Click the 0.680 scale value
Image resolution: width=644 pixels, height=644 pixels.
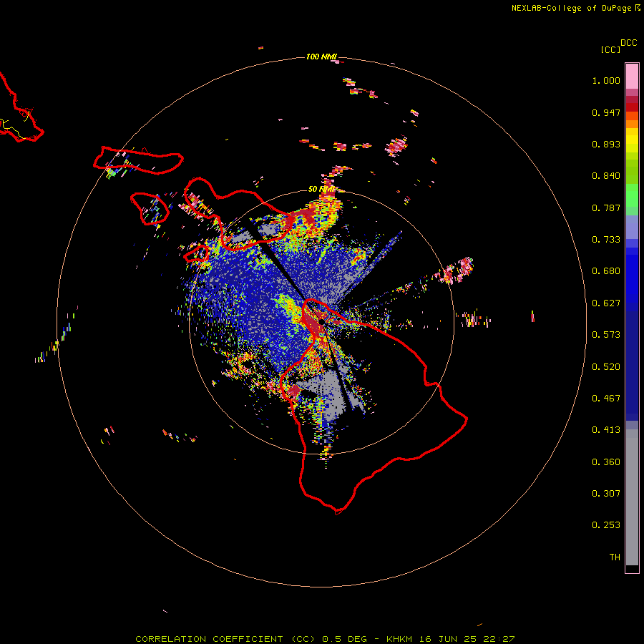click(606, 271)
